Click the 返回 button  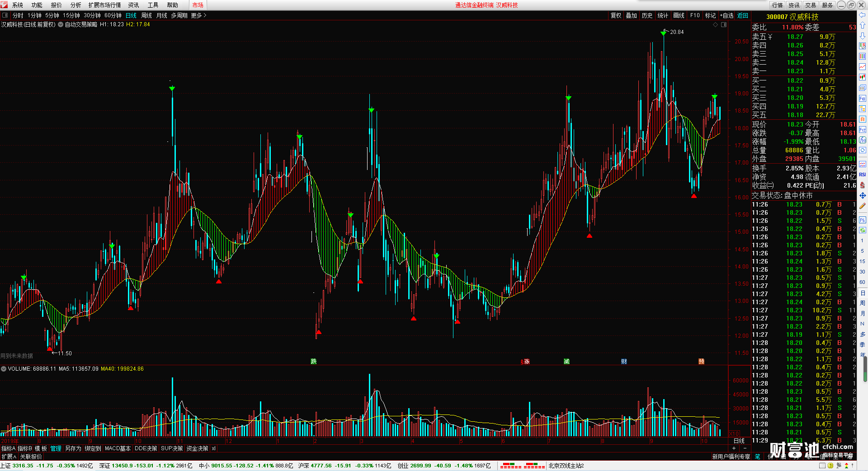click(x=743, y=15)
